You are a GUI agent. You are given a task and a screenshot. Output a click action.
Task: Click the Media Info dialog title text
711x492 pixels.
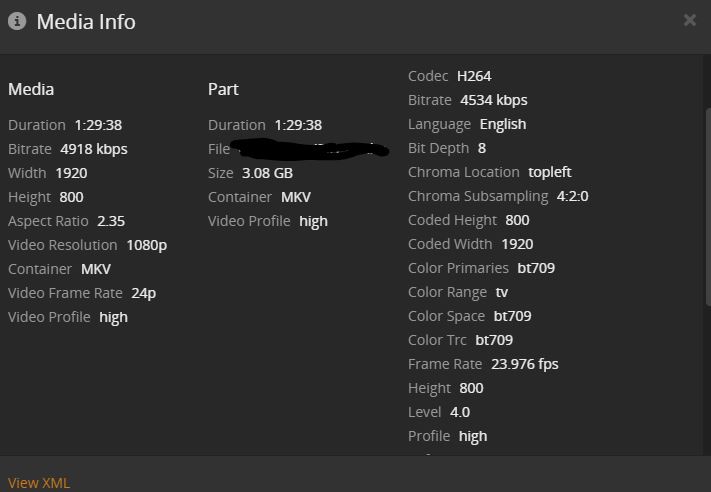(86, 22)
